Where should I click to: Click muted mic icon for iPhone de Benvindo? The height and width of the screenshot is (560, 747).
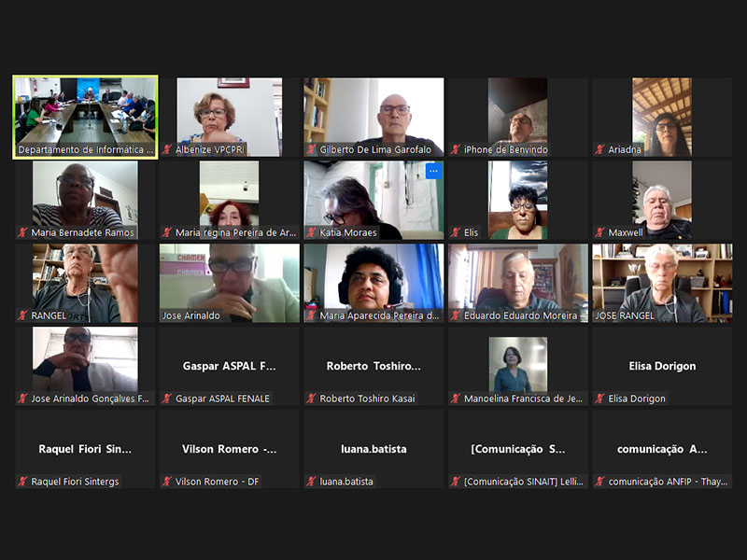(456, 149)
